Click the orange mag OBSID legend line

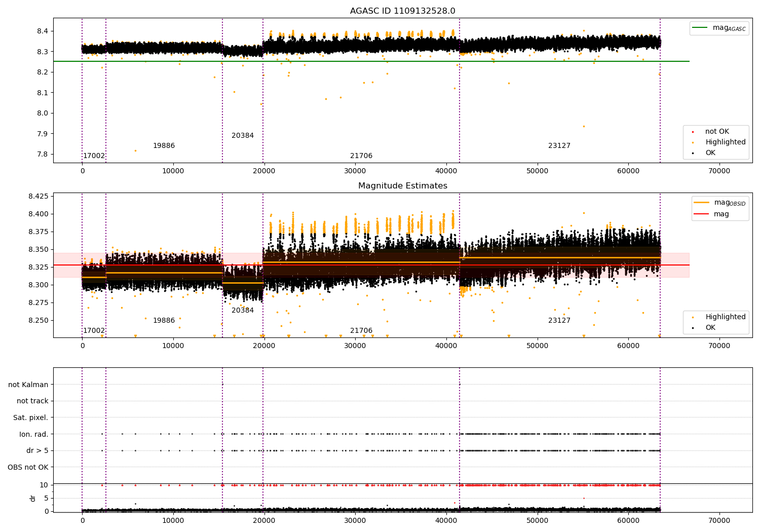point(702,203)
